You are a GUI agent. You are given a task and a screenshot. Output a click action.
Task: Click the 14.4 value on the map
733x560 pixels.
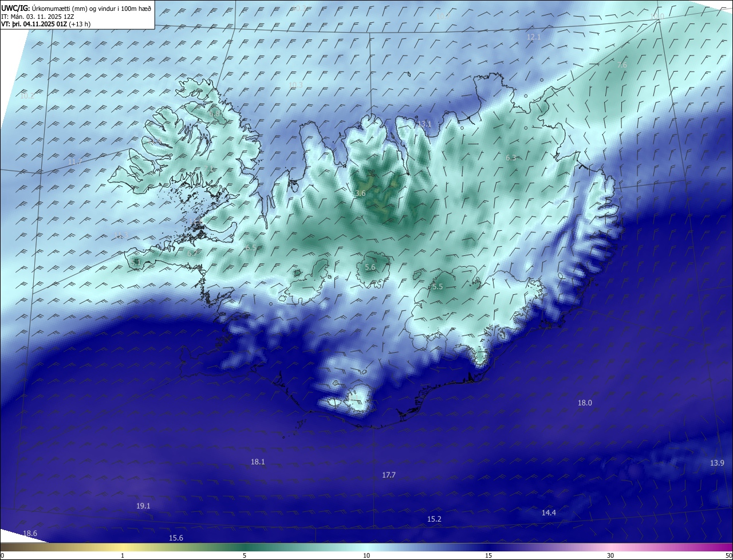[549, 513]
